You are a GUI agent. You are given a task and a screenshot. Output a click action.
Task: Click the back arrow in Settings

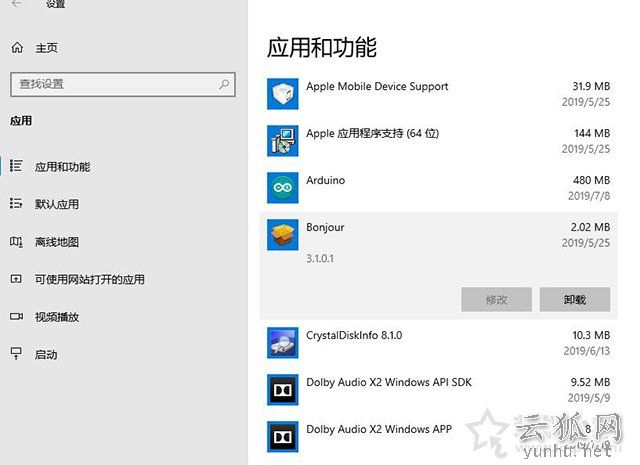point(16,4)
